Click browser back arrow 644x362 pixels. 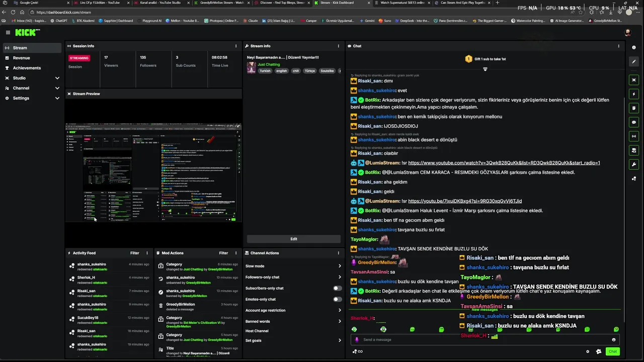[5, 12]
